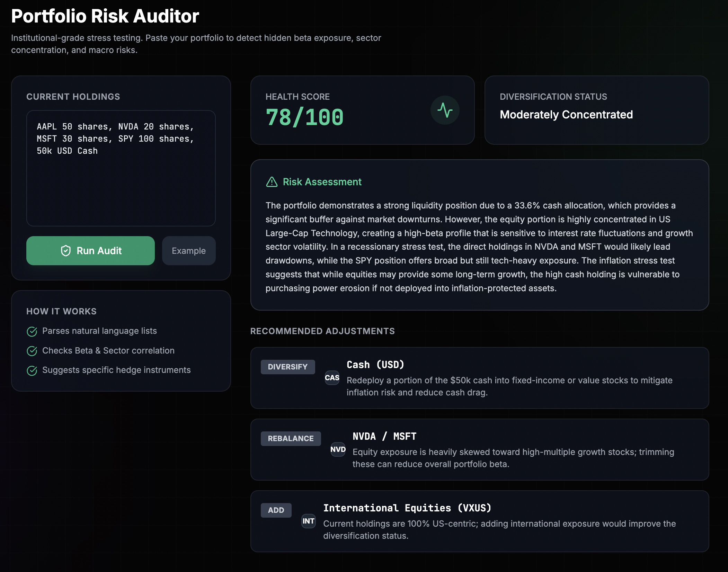Open the NVDA / MSFT recommendation title

[x=384, y=436]
